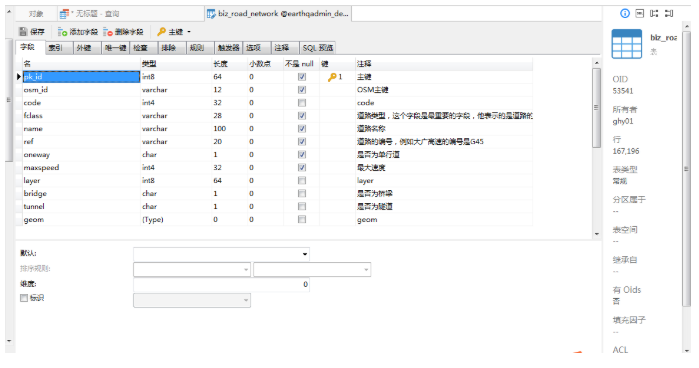
Task: Toggle not-null checkbox for layer
Action: pos(302,180)
